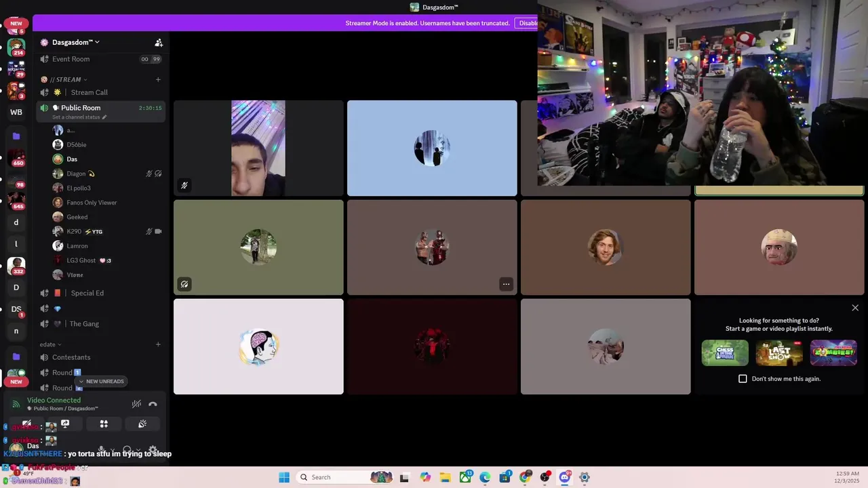Open the server with the 650 badge
868x488 pixels.
pyautogui.click(x=16, y=158)
